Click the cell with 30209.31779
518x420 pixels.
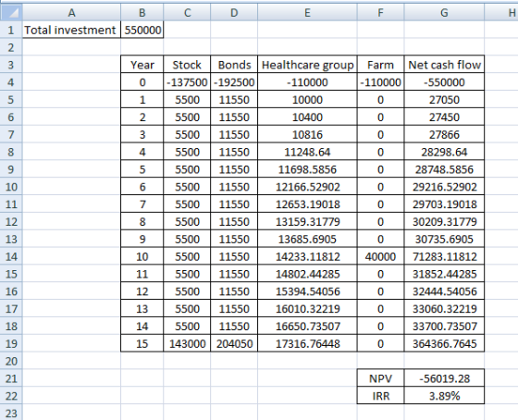(x=444, y=221)
